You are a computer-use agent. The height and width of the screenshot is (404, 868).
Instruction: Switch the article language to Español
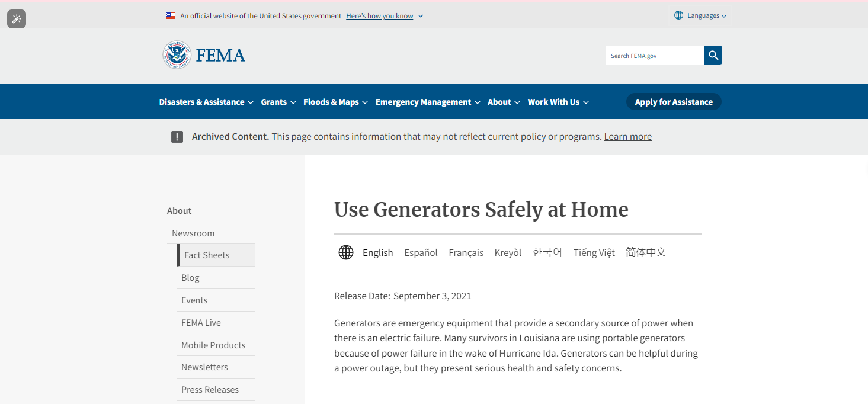pyautogui.click(x=421, y=252)
